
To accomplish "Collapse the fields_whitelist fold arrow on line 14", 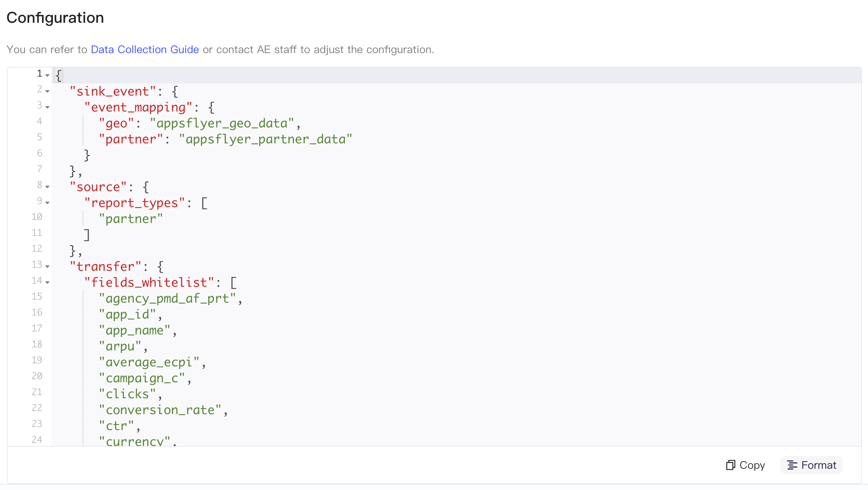I will (x=47, y=282).
